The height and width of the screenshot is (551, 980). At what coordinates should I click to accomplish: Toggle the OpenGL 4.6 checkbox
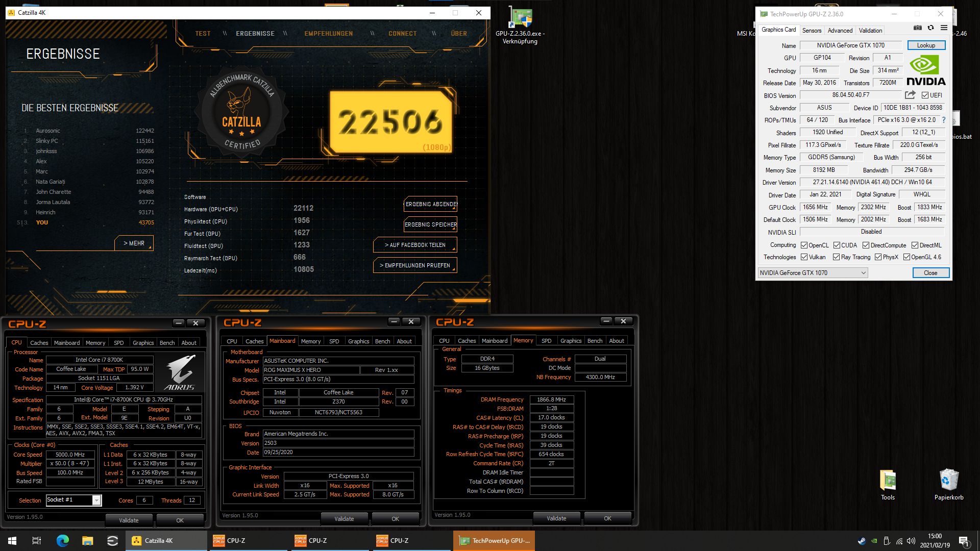(x=906, y=257)
